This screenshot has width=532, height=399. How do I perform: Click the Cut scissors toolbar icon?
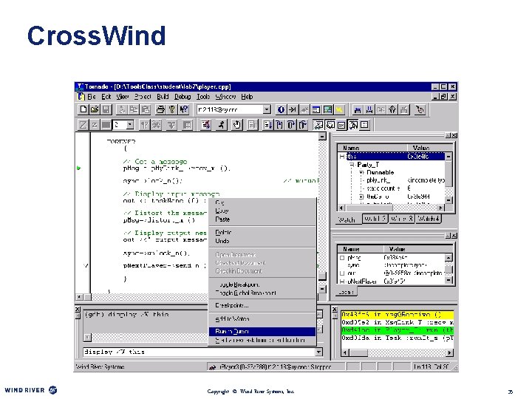pyautogui.click(x=122, y=109)
